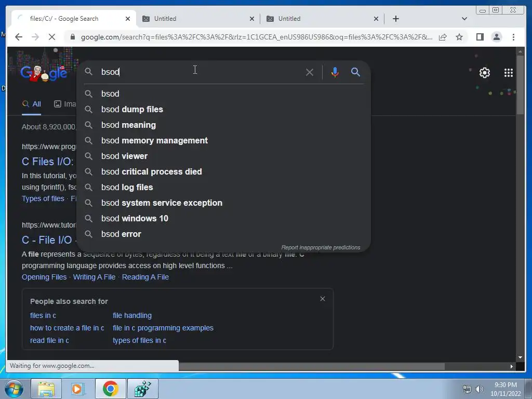
Task: Open 'C Files I/O' search result
Action: click(47, 162)
